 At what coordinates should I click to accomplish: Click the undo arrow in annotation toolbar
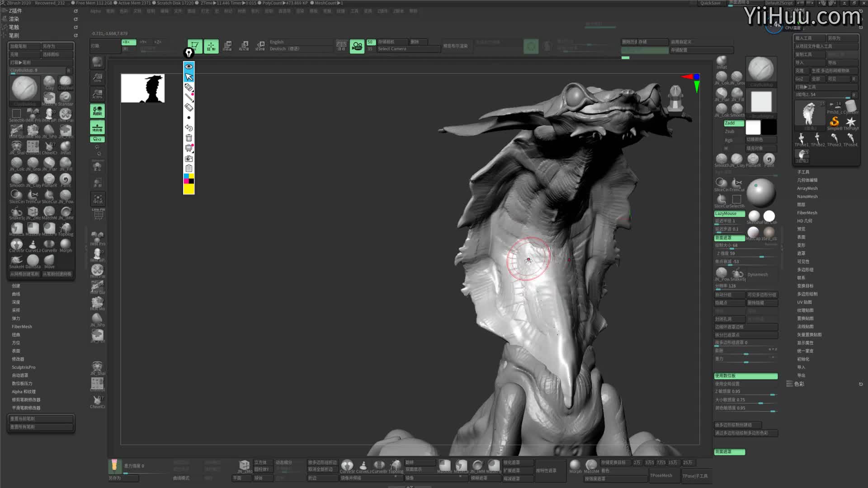click(189, 128)
